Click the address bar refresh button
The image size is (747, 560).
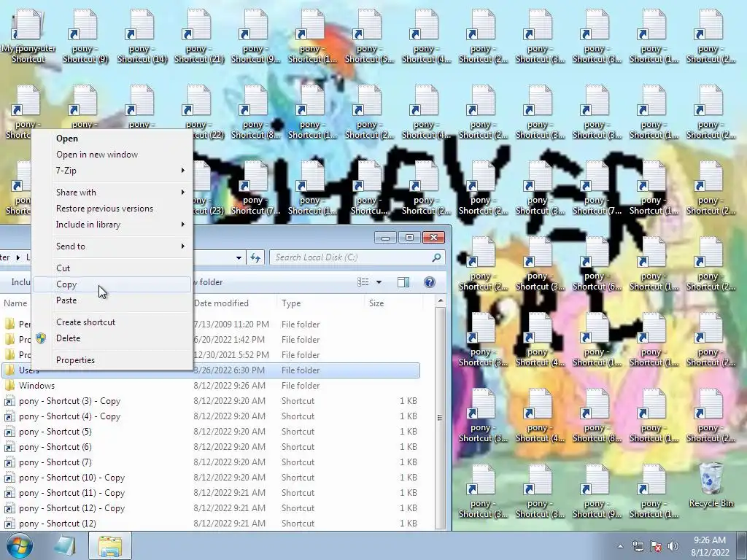pyautogui.click(x=255, y=257)
